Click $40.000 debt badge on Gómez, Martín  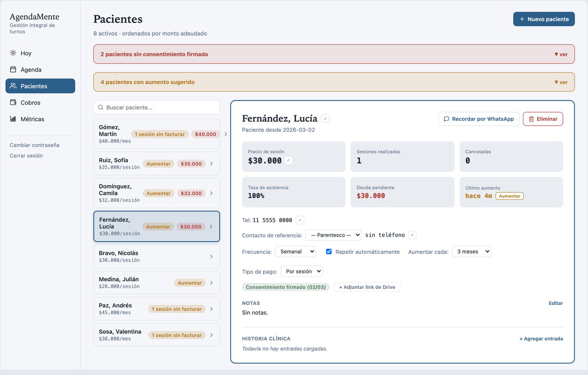tap(206, 134)
